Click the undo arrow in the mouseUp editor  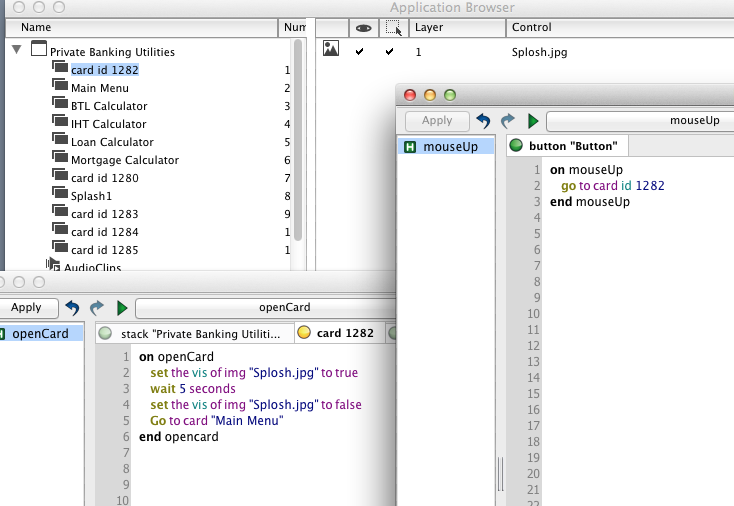(x=484, y=121)
